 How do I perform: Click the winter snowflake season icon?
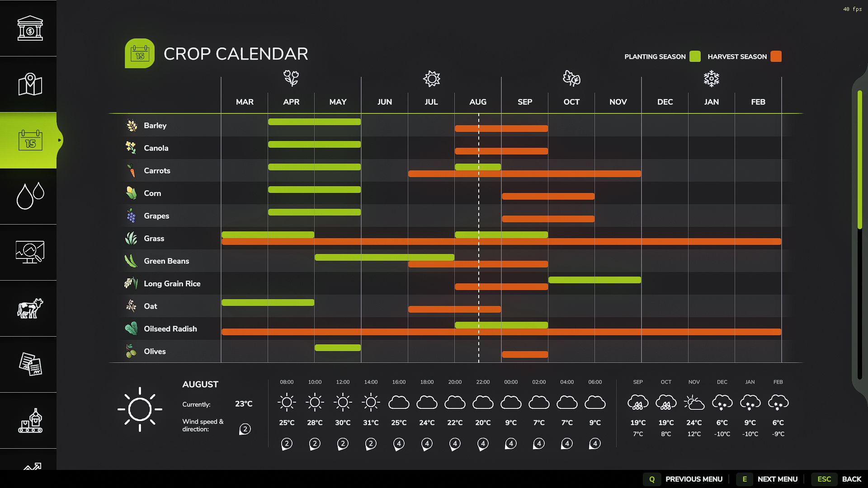coord(711,78)
